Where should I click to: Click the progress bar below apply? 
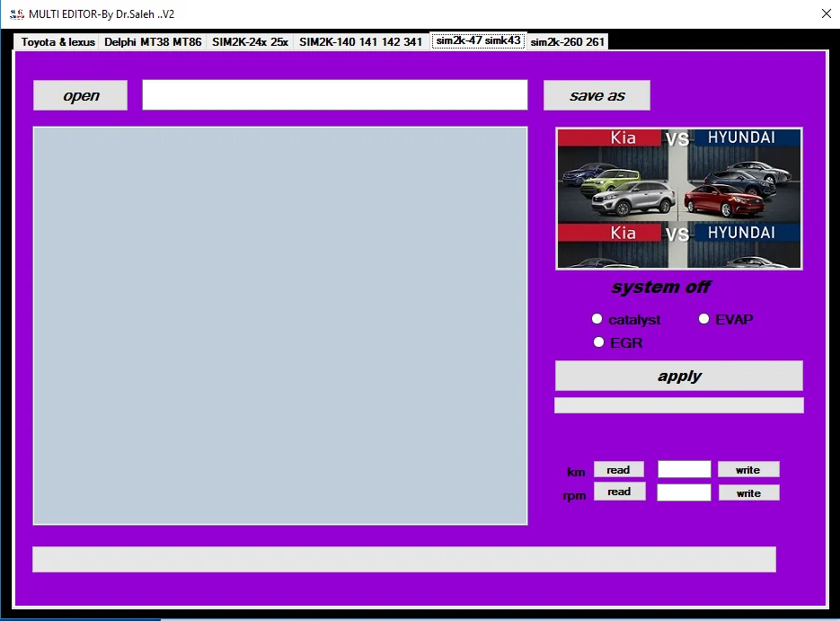(679, 405)
